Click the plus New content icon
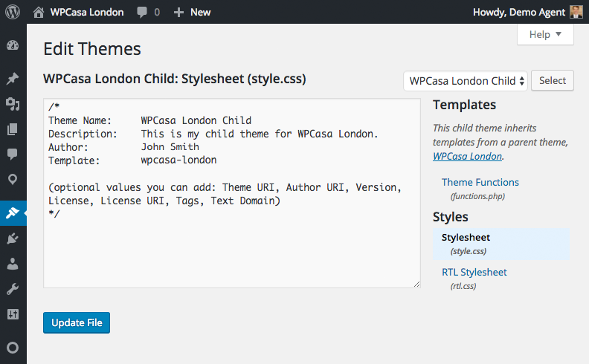The image size is (589, 364). point(178,13)
